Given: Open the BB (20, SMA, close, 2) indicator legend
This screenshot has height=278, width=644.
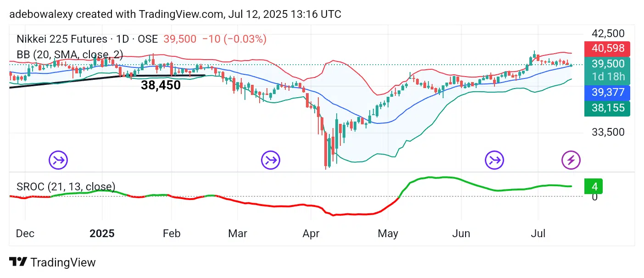Looking at the screenshot, I should (x=70, y=55).
